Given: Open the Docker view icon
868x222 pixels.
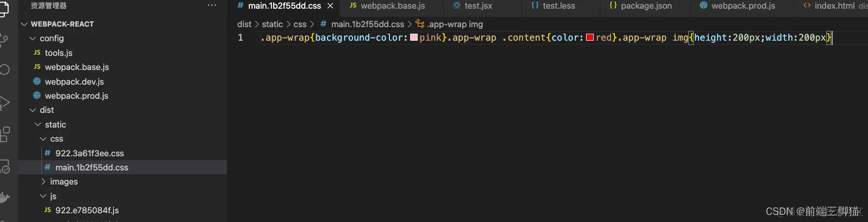Looking at the screenshot, I should point(4,197).
